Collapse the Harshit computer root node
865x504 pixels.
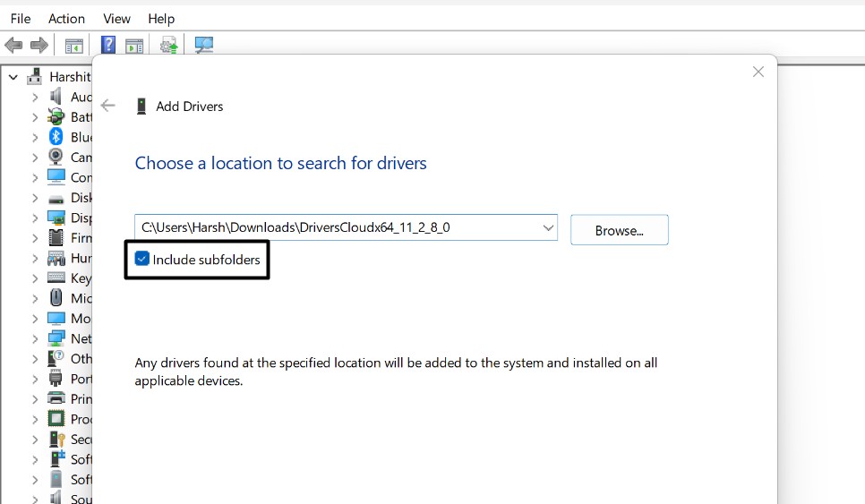click(x=13, y=77)
